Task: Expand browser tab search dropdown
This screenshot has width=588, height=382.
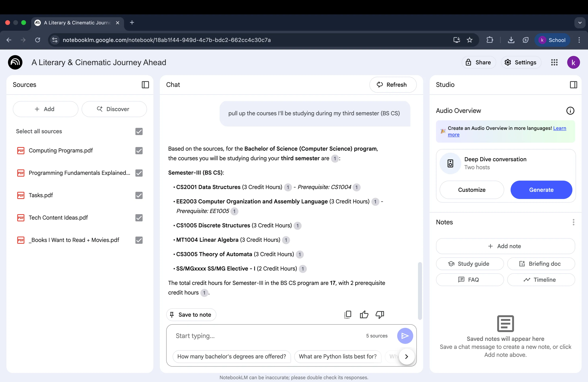Action: [x=580, y=23]
